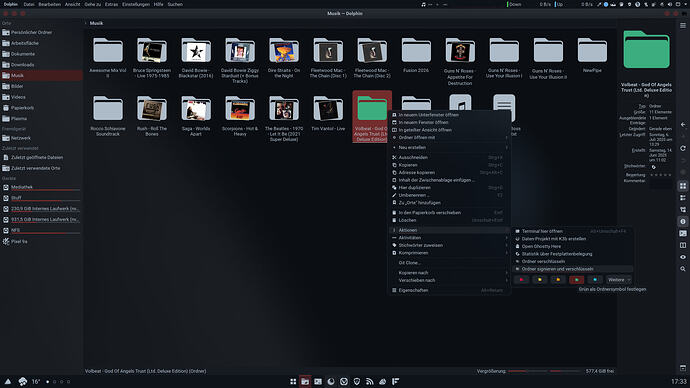Click the search magnifier icon

(683, 269)
